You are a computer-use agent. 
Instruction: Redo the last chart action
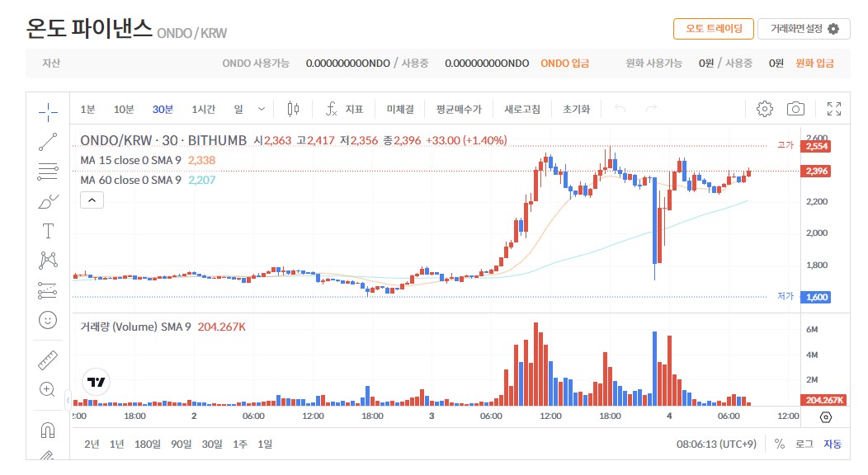[652, 108]
